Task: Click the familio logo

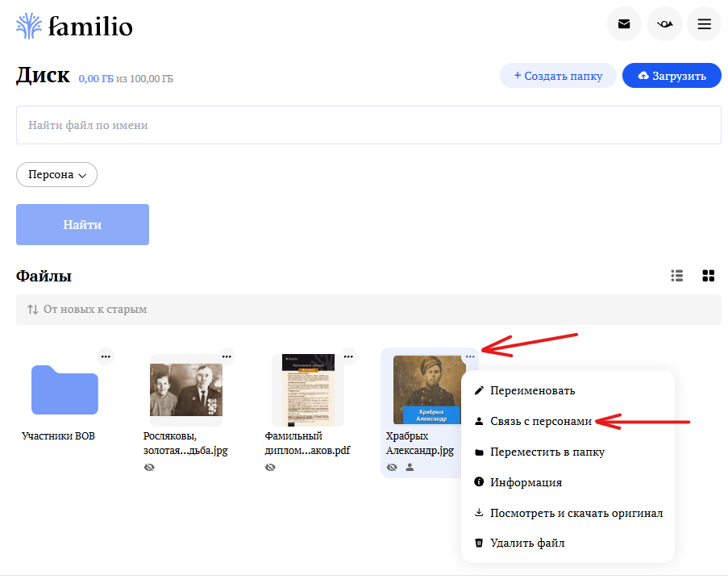Action: (x=74, y=26)
